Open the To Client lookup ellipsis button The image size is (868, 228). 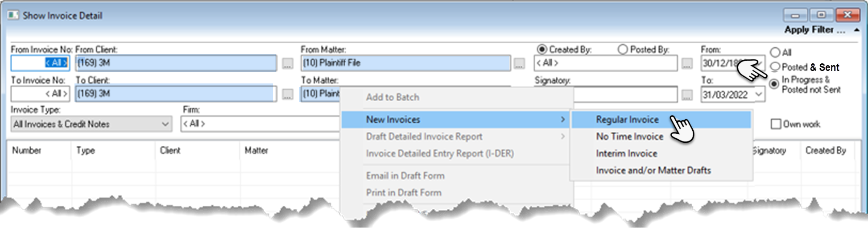point(288,94)
